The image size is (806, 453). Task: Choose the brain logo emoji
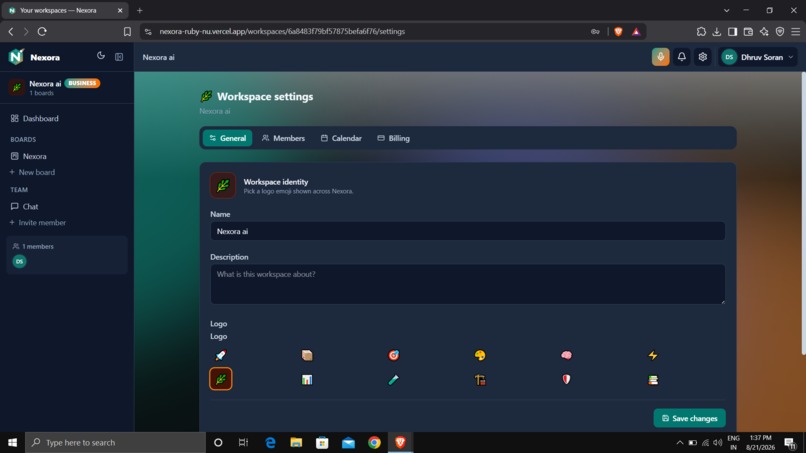point(566,355)
